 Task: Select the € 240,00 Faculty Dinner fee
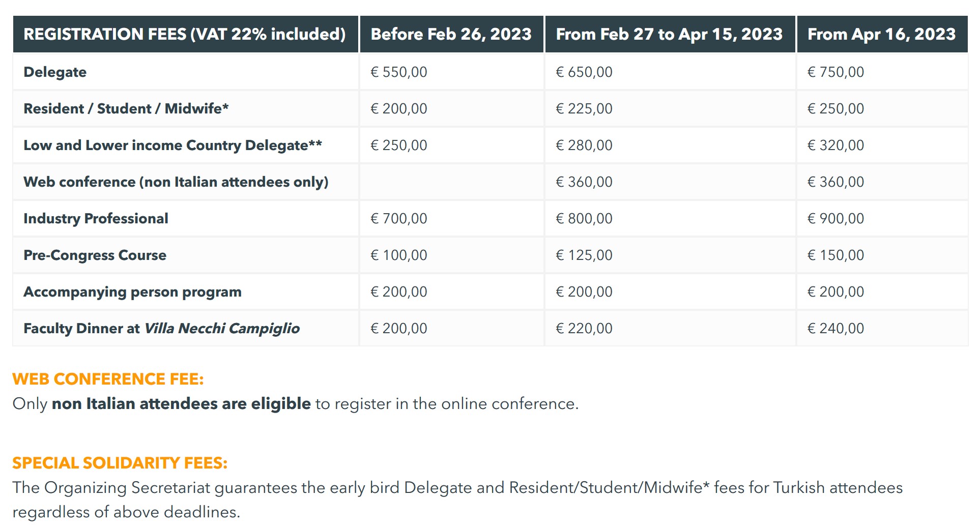tap(836, 328)
